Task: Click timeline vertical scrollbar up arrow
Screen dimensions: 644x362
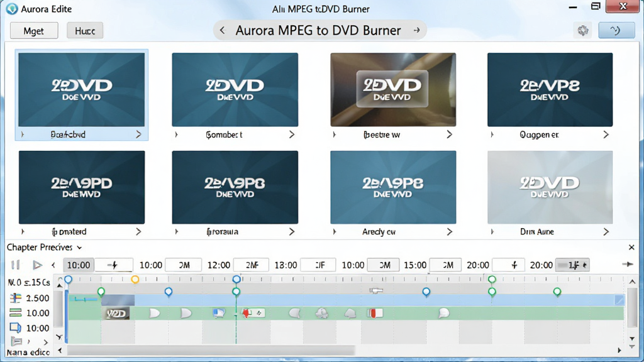Action: [632, 282]
